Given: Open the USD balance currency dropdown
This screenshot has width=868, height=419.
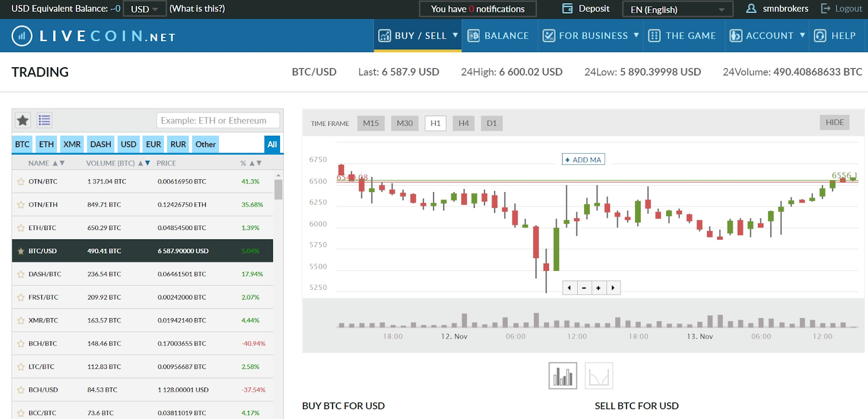Looking at the screenshot, I should click(x=144, y=9).
